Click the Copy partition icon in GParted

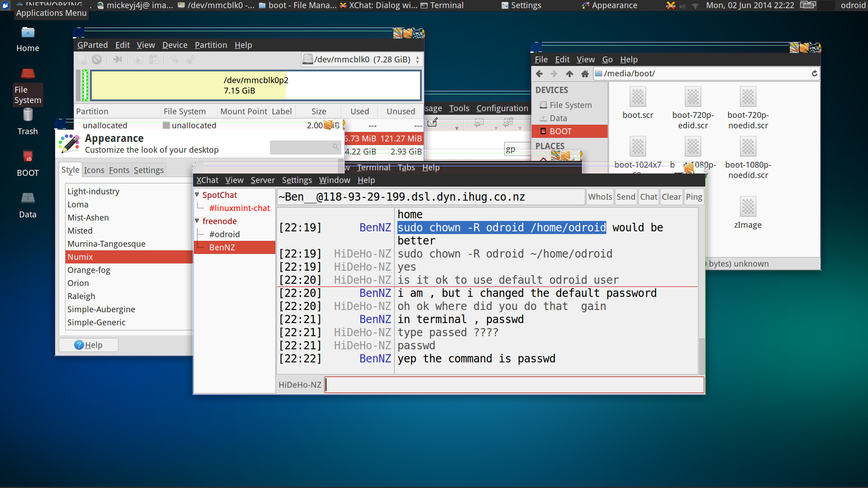(138, 59)
